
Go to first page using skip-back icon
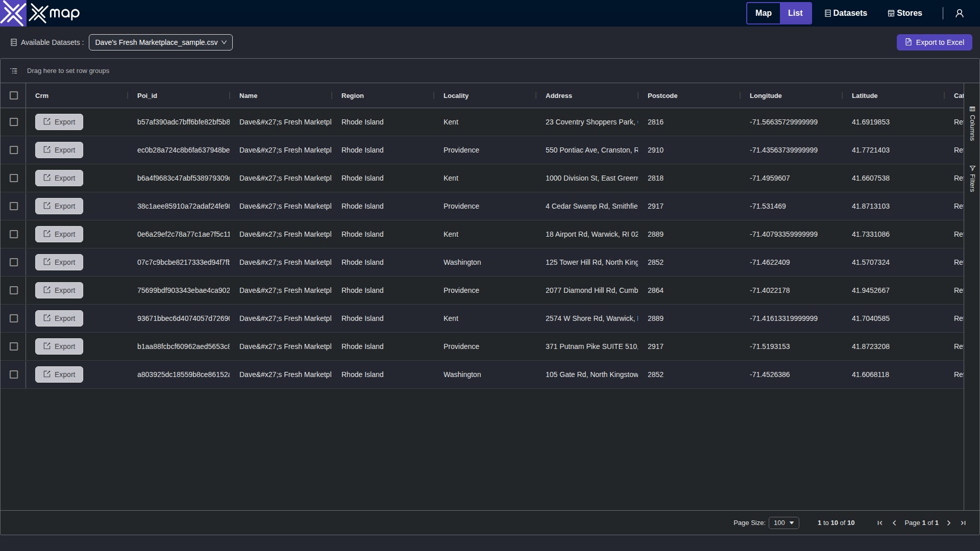879,523
